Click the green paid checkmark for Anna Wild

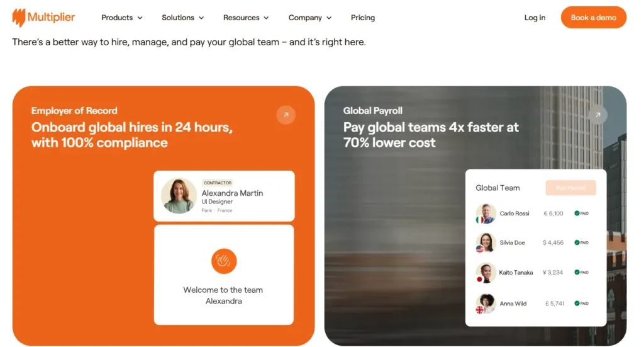(x=577, y=304)
